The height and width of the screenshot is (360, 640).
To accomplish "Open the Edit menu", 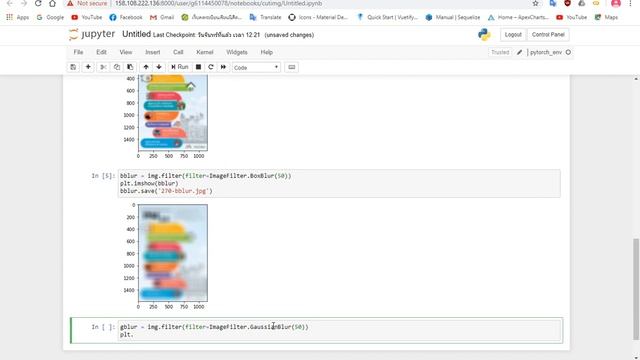I will click(x=101, y=52).
